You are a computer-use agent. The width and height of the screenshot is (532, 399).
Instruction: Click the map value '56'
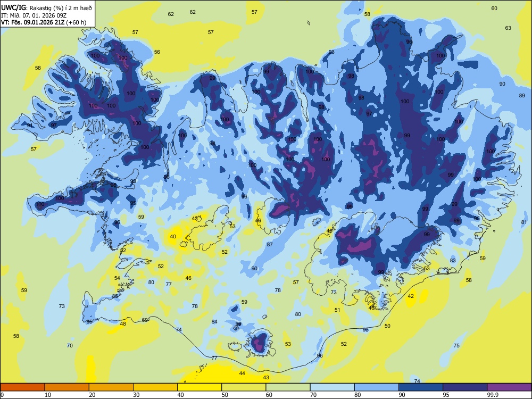pos(157,52)
